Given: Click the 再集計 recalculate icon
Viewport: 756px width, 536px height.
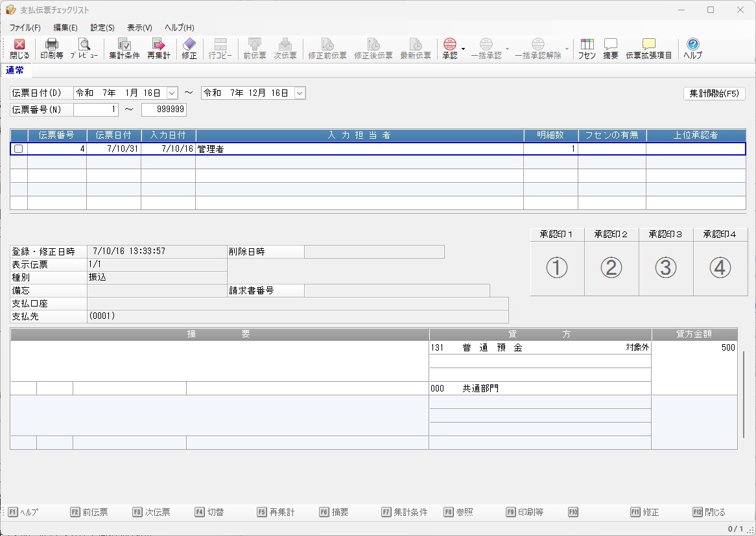Looking at the screenshot, I should (158, 49).
